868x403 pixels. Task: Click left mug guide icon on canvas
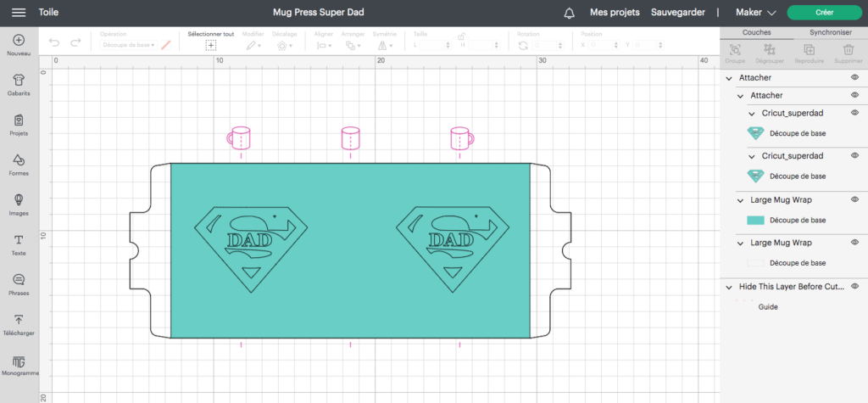coord(238,138)
